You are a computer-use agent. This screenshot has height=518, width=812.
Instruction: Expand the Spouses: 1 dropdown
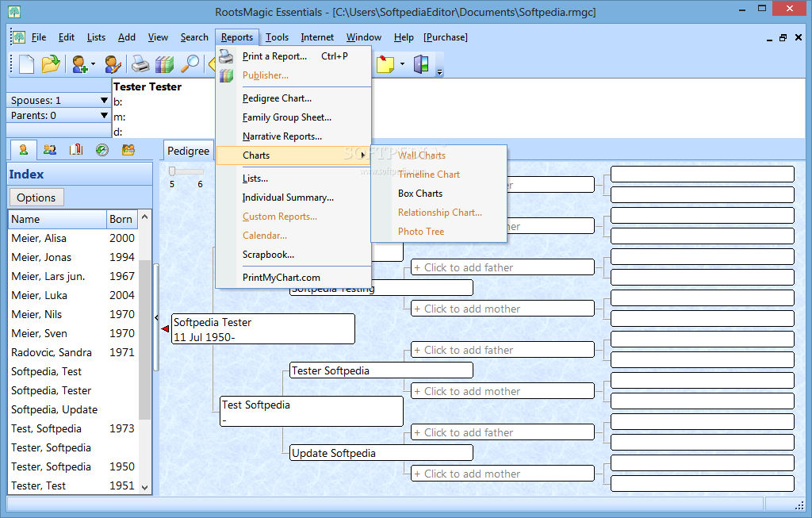click(104, 100)
